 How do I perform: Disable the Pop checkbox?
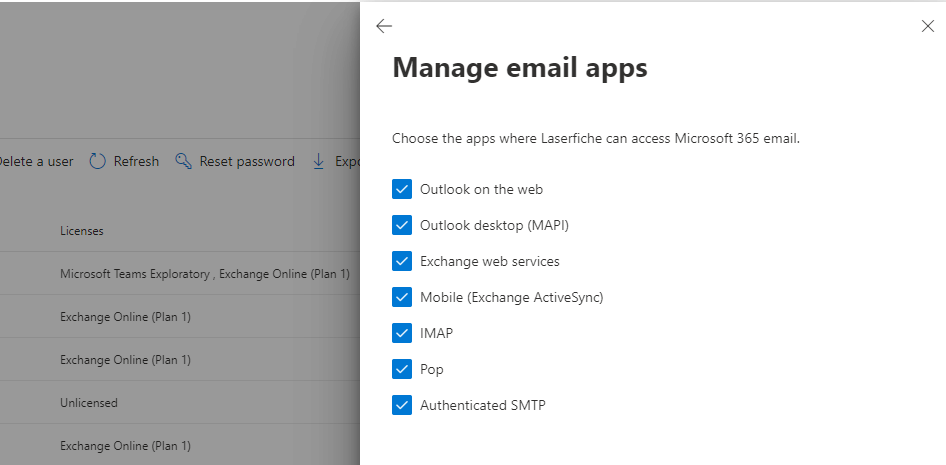pyautogui.click(x=402, y=369)
